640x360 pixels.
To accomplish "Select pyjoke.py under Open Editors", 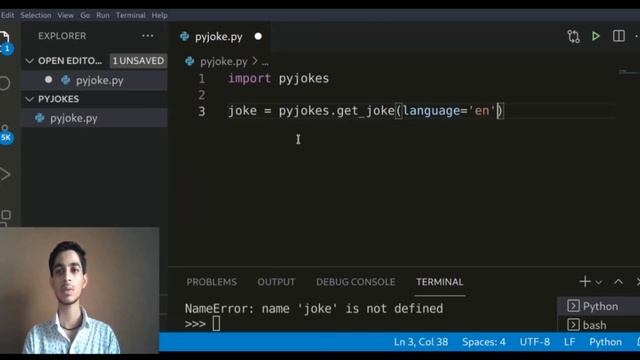I will 99,80.
